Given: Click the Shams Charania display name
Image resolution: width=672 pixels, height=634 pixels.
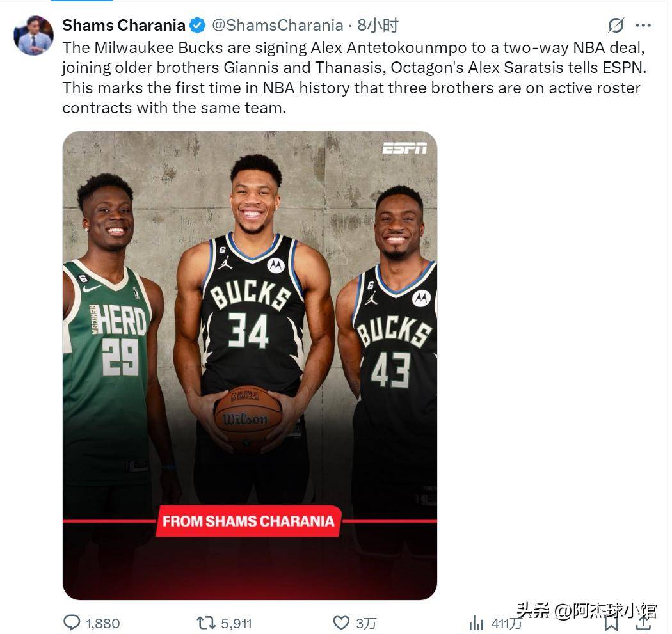Looking at the screenshot, I should (124, 26).
